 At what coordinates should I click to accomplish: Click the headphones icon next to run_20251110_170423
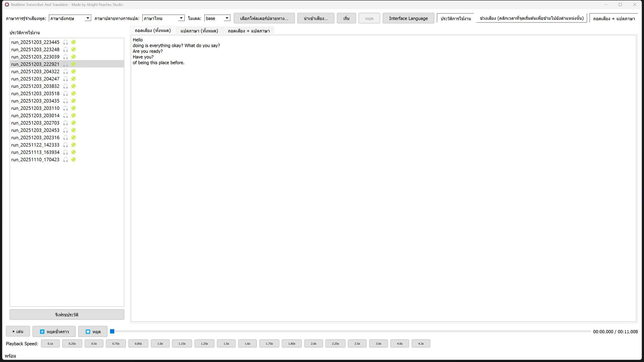point(66,160)
